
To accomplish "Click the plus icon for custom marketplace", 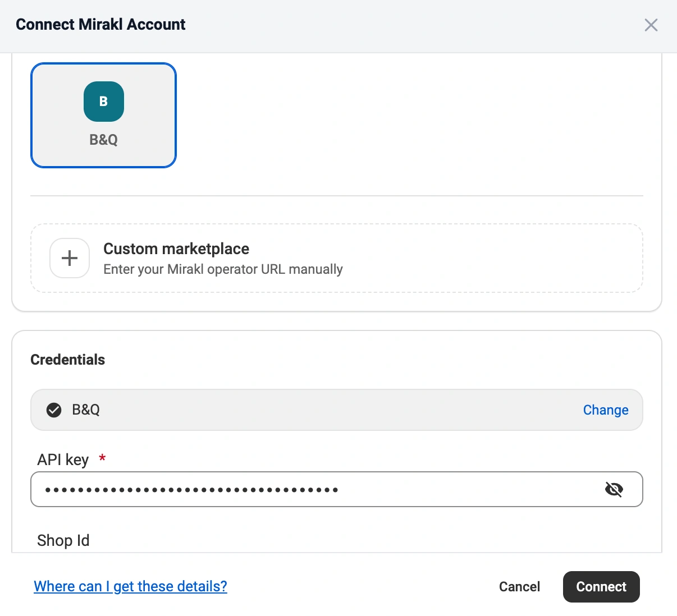I will (x=70, y=258).
